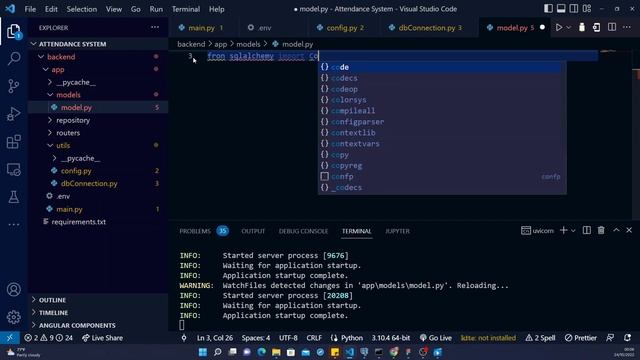Open the Search view in activity bar
The height and width of the screenshot is (360, 640).
click(x=13, y=58)
